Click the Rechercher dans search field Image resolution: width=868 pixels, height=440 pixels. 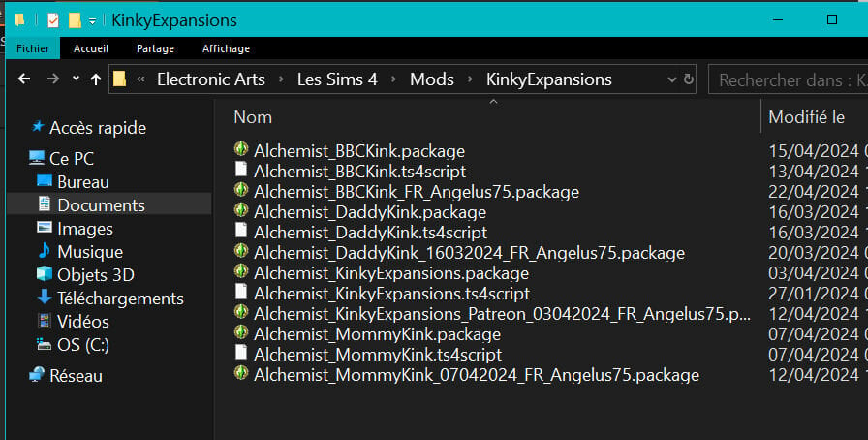click(789, 79)
